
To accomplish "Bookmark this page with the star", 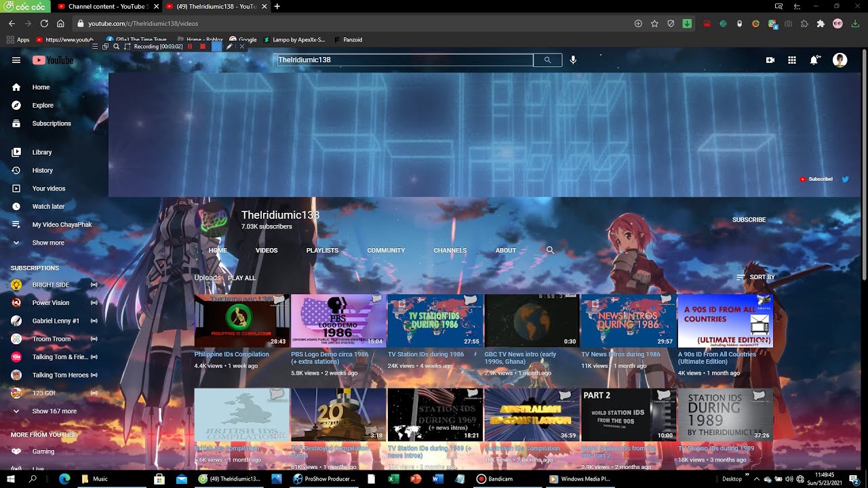I will tap(654, 23).
